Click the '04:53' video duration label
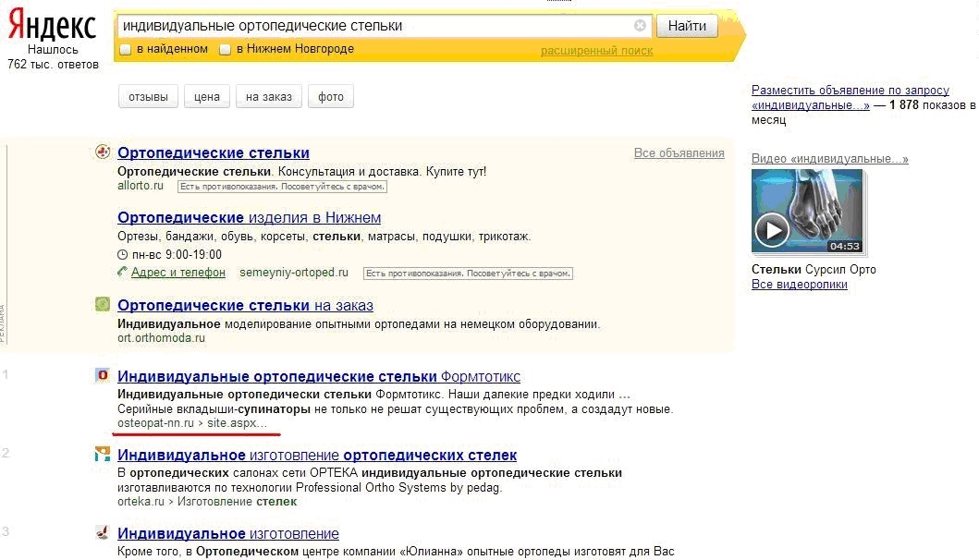This screenshot has height=560, width=979. tap(845, 246)
